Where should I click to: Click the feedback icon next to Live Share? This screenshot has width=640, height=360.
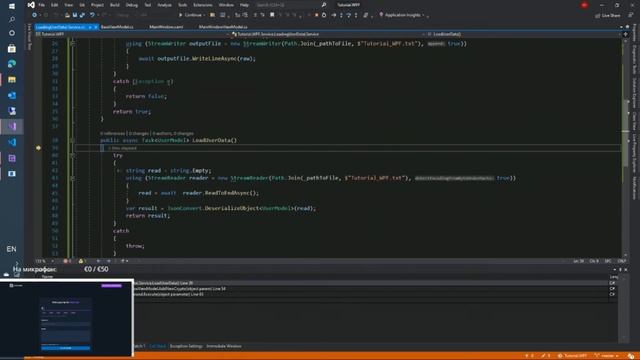coord(631,16)
